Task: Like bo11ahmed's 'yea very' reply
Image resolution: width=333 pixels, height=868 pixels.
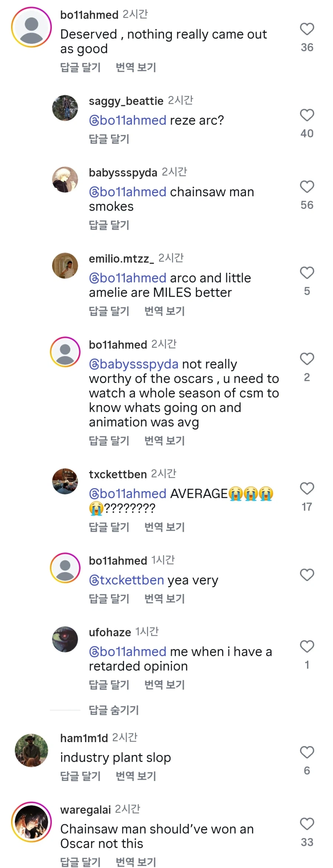Action: (x=307, y=575)
